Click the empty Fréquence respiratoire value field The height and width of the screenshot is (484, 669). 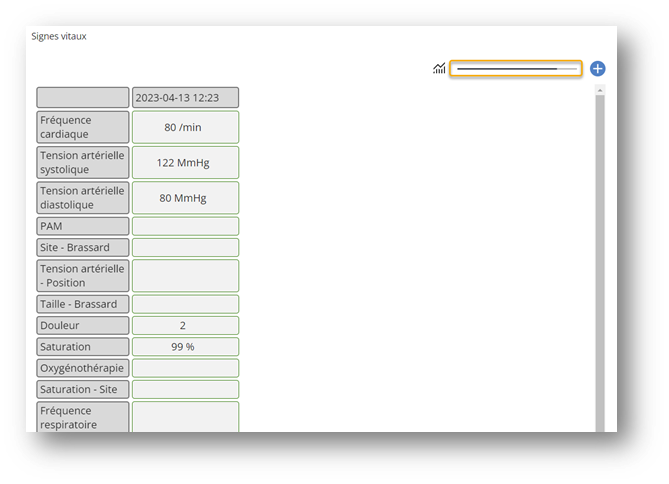click(x=185, y=418)
